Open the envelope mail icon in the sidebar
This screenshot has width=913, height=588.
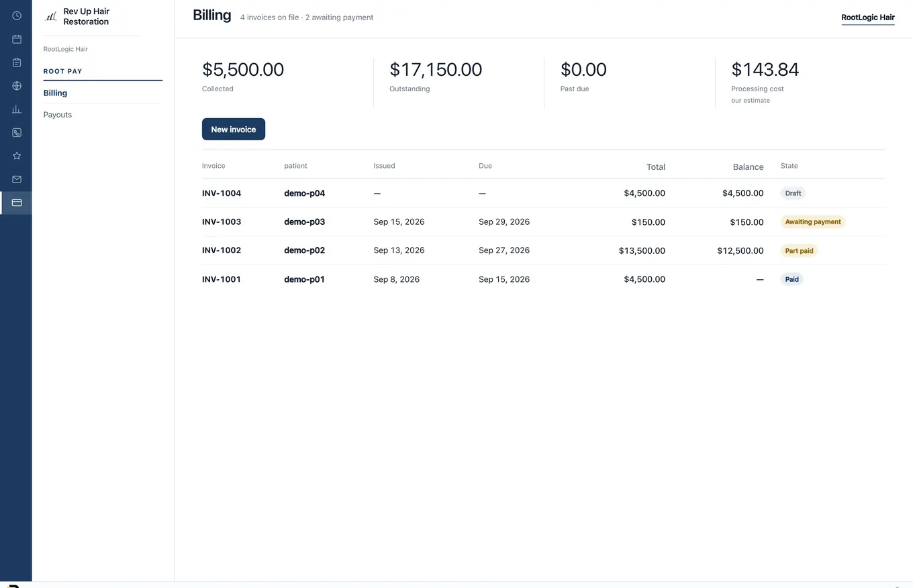(17, 179)
